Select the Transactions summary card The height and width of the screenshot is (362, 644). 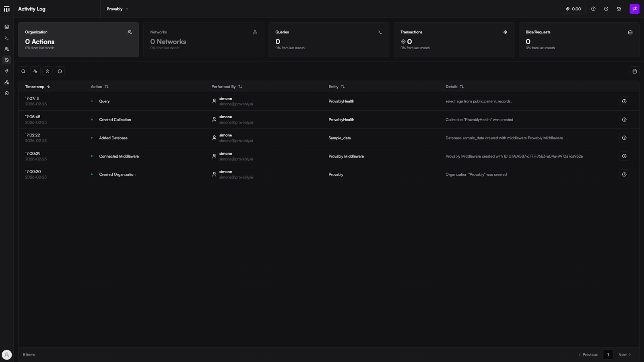(x=454, y=40)
